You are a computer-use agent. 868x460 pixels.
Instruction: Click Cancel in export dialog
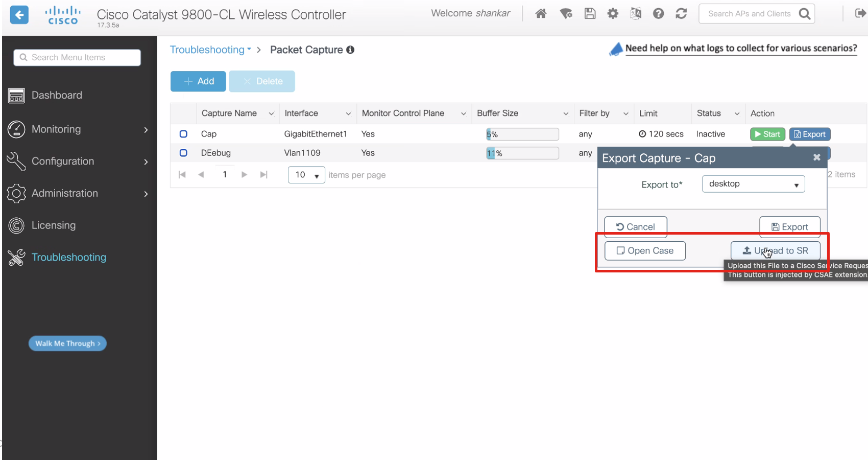[x=636, y=227]
